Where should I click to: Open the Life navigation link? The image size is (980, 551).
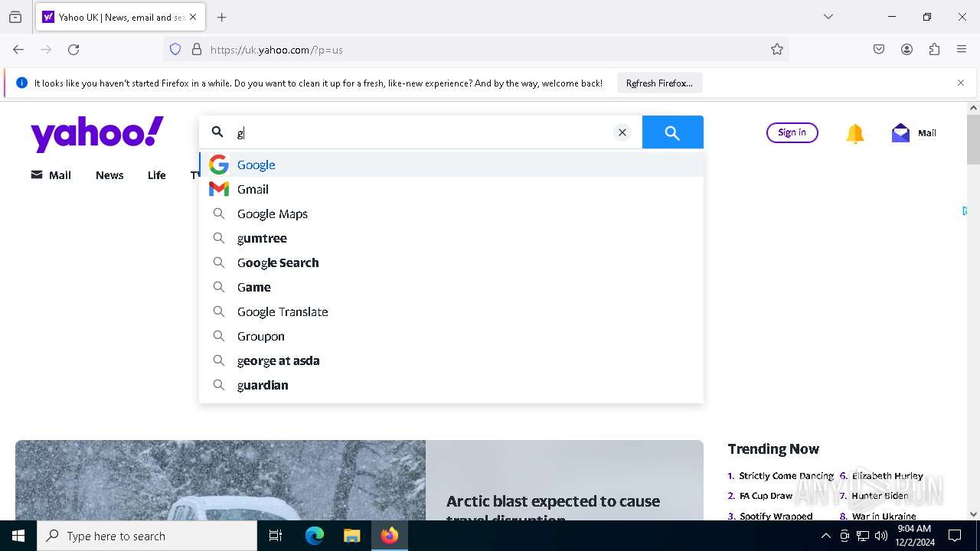coord(157,175)
